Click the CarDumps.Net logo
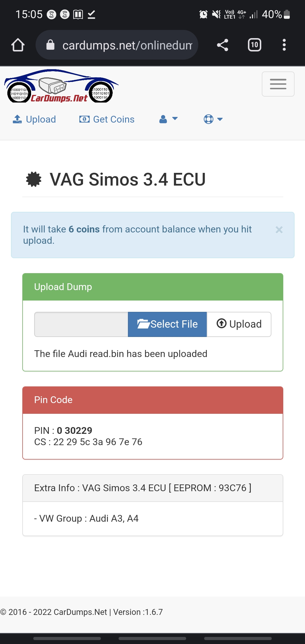This screenshot has height=644, width=305. point(61,86)
